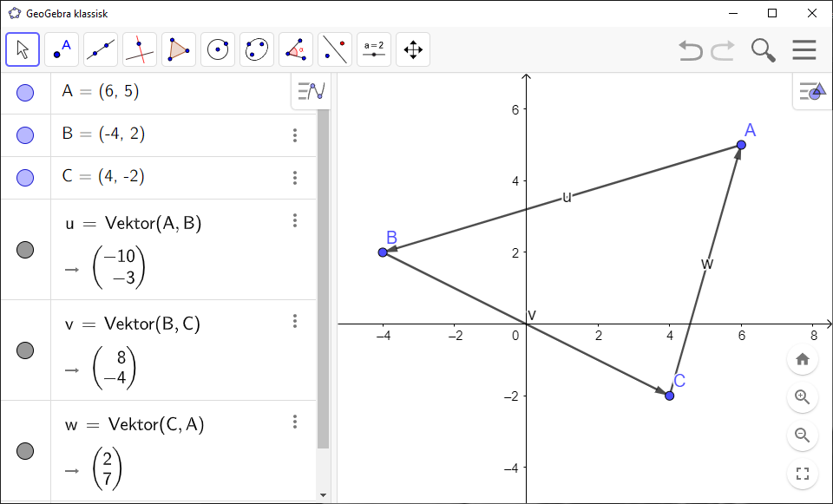Choose the Angle measurement tool
Viewport: 833px width, 504px height.
[296, 49]
